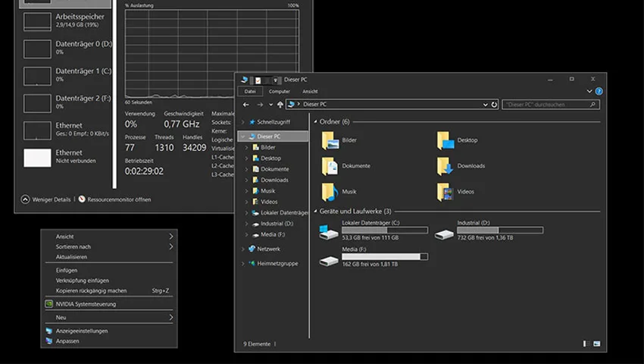Select Ethernet Nicht verbunden entry

click(x=65, y=157)
